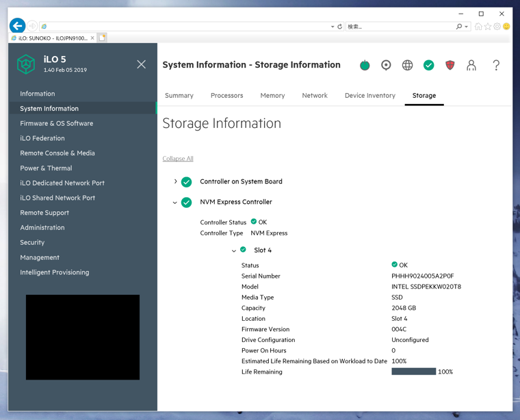
Task: Expand Controller on System Board section
Action: click(175, 181)
